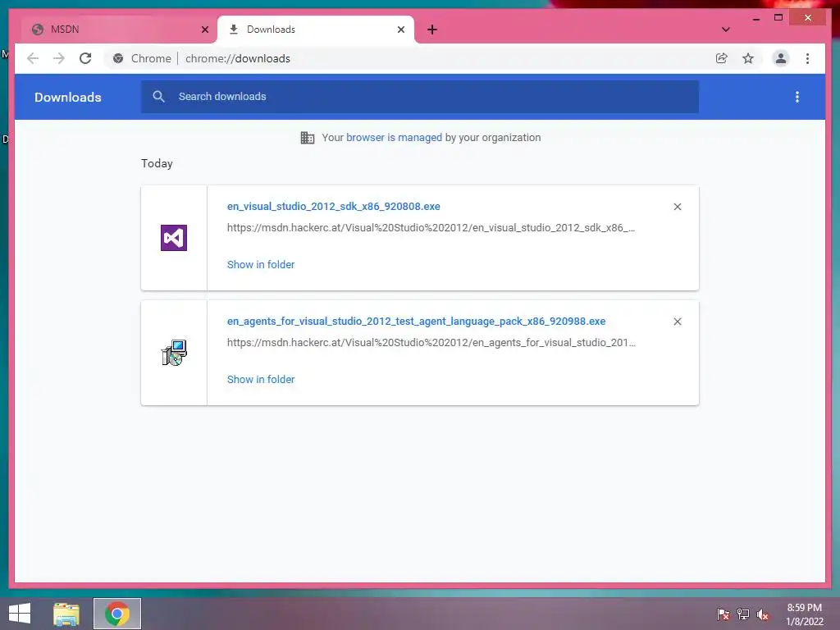Share this page icon
840x630 pixels.
722,58
